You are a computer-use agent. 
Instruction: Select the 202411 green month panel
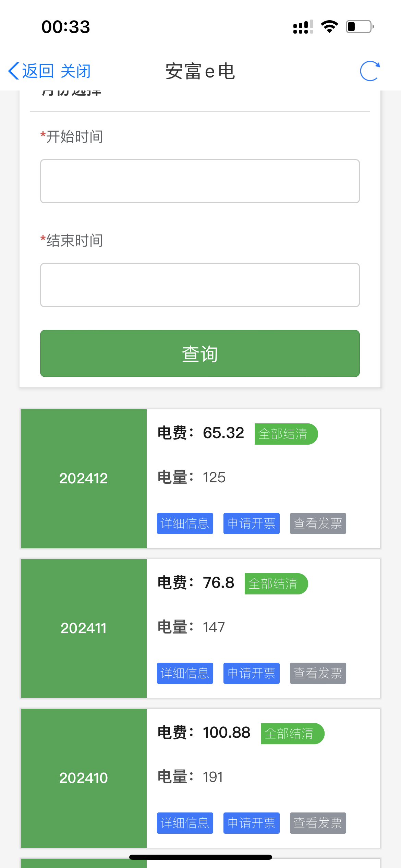(84, 628)
